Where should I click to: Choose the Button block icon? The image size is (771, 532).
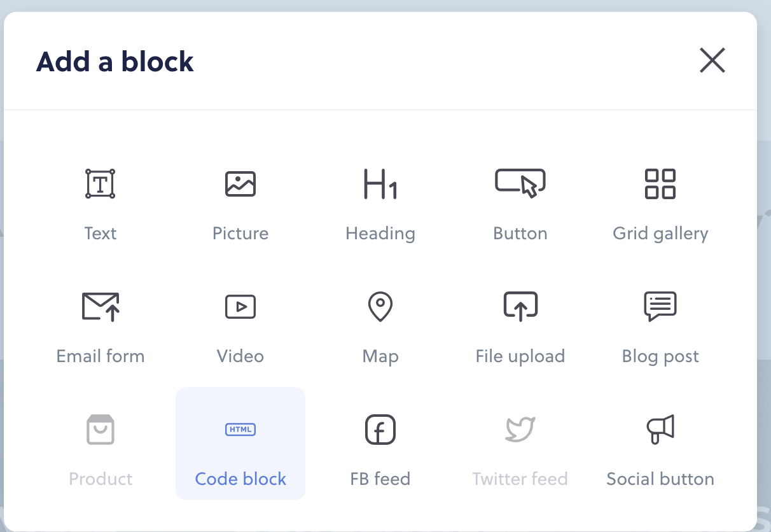pyautogui.click(x=520, y=184)
